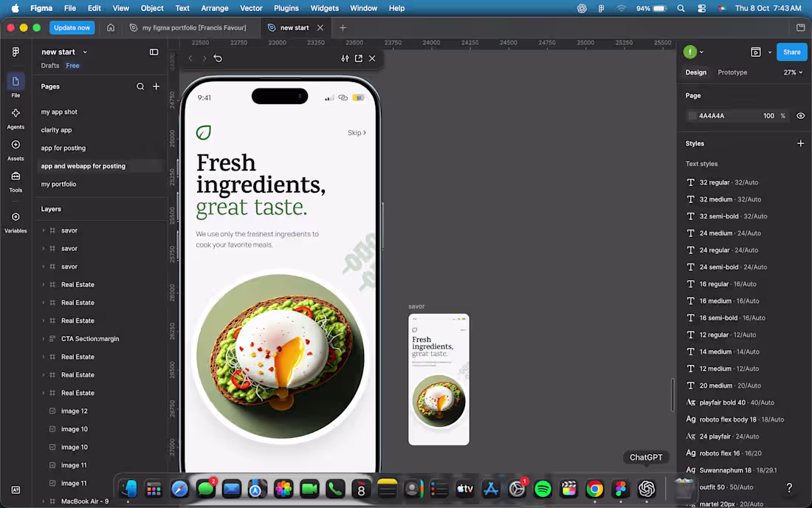Open the Agents sidebar panel
The image size is (812, 508).
click(16, 118)
